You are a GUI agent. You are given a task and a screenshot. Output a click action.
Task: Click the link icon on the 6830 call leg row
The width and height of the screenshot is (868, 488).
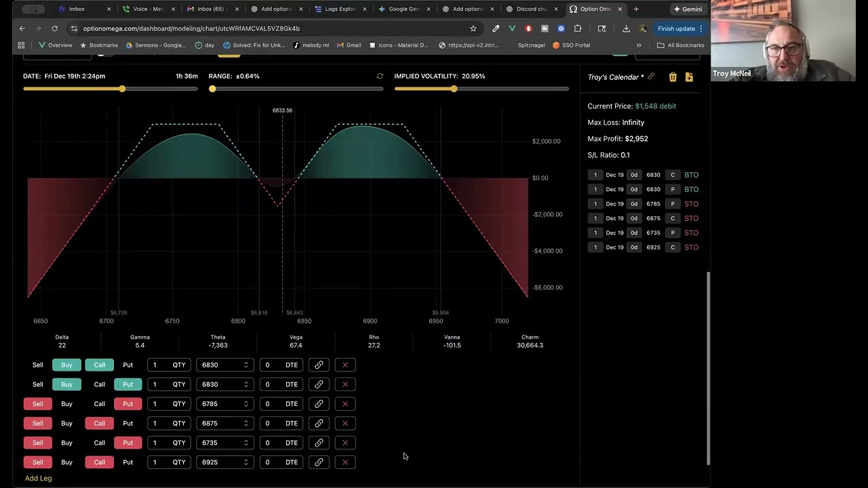pos(319,365)
